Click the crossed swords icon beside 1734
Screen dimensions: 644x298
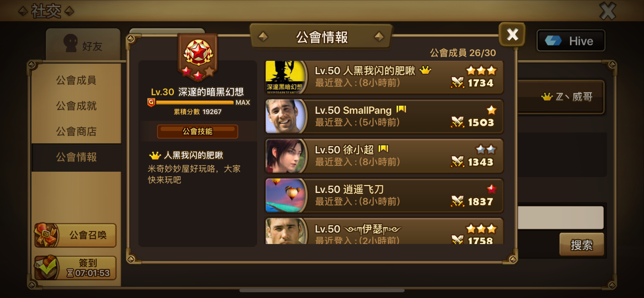457,83
